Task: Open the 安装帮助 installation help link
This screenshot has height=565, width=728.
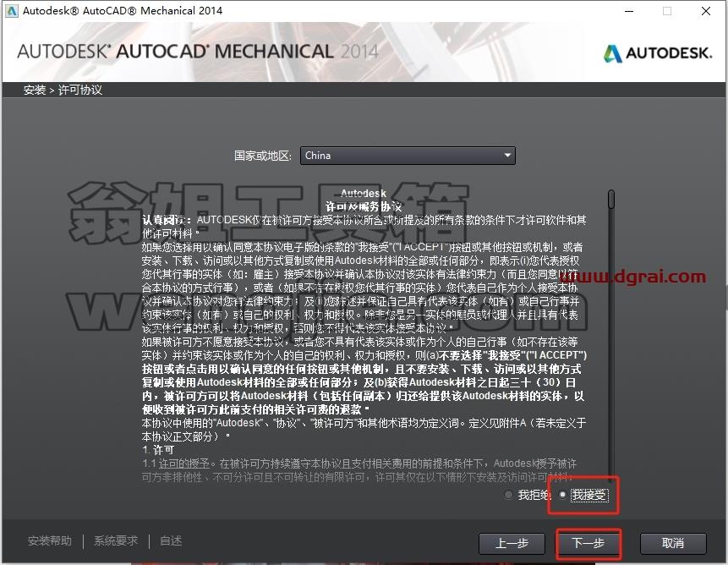Action: tap(50, 540)
